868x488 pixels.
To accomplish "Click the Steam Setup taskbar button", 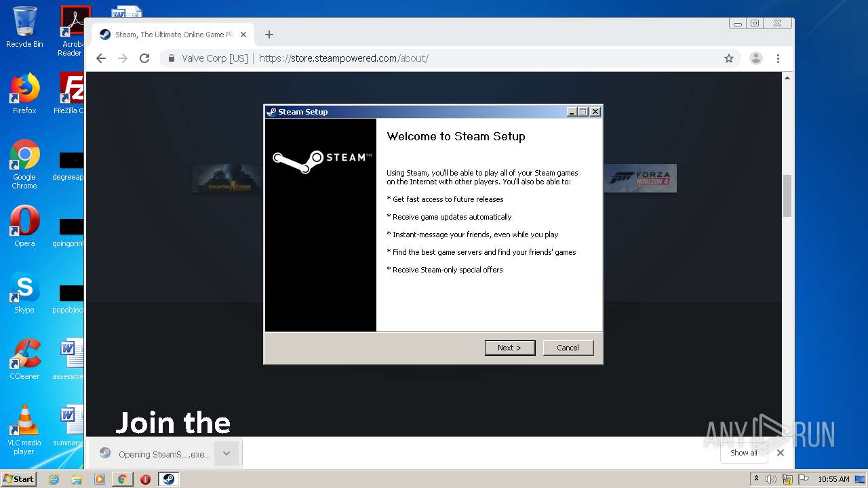I will click(168, 479).
